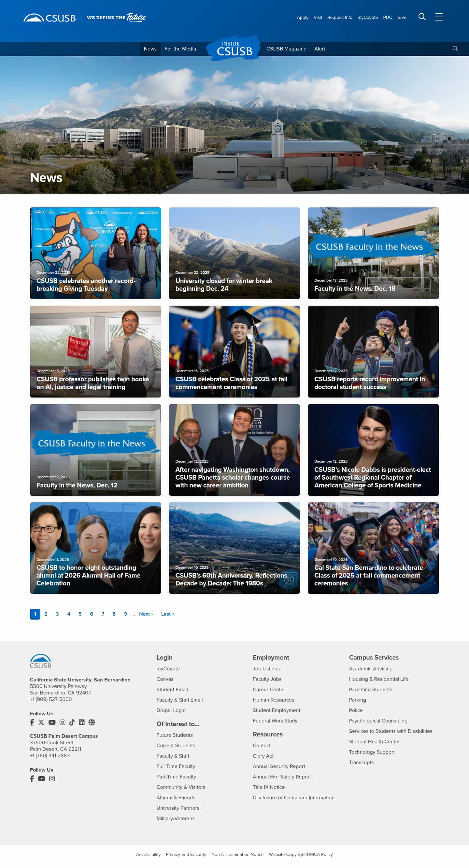The height and width of the screenshot is (868, 469).
Task: Open the CSUSB Magazine tab
Action: (286, 49)
